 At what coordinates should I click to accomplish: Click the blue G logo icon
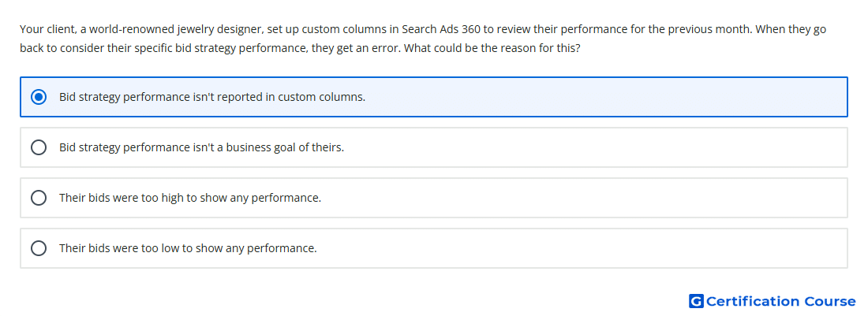(x=696, y=301)
